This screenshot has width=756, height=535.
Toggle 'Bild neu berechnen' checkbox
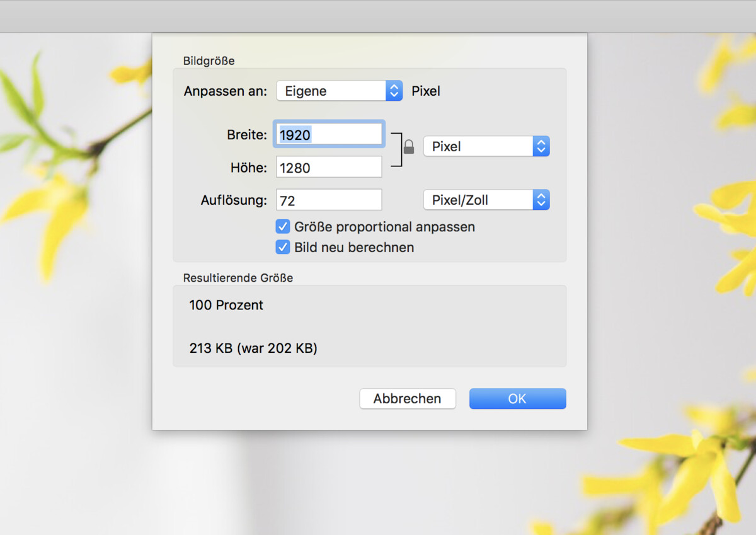click(x=283, y=247)
